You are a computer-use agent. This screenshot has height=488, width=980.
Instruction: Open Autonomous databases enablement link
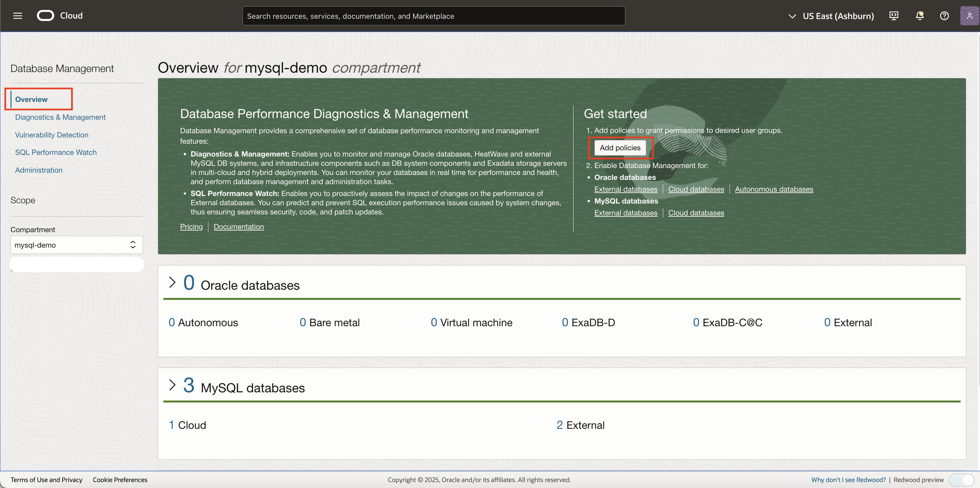(774, 189)
